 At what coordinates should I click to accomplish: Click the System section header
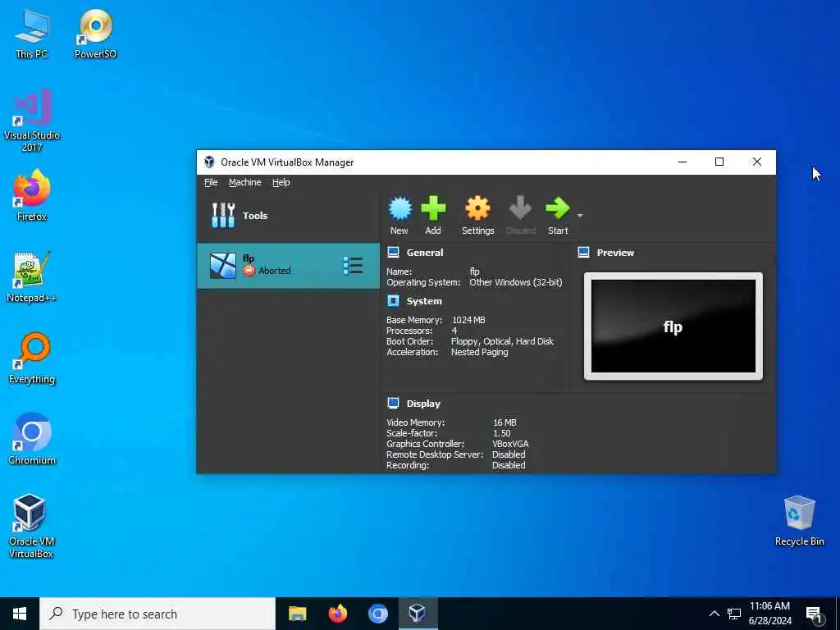424,301
